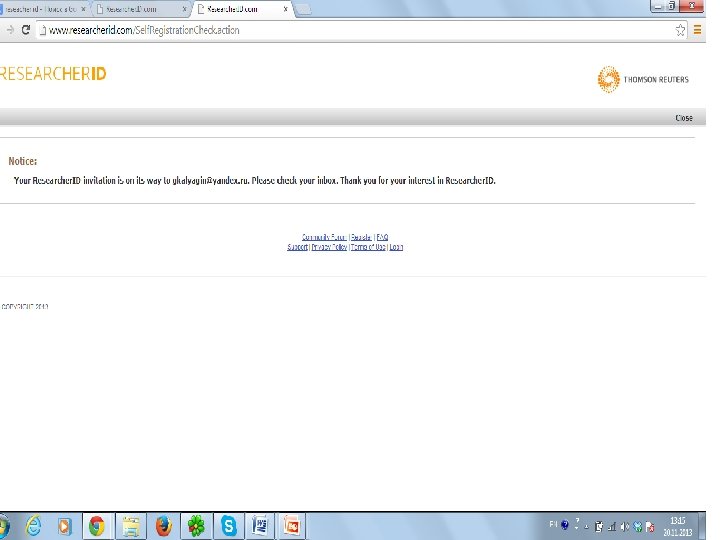Click the COPYRIGHT 2013 text
The image size is (720, 540).
(24, 306)
